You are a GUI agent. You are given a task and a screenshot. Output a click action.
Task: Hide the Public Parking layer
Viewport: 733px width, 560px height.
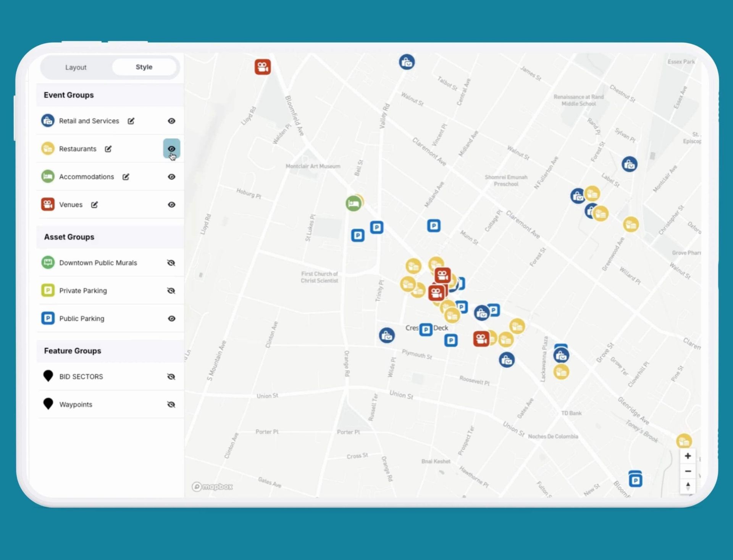point(171,319)
